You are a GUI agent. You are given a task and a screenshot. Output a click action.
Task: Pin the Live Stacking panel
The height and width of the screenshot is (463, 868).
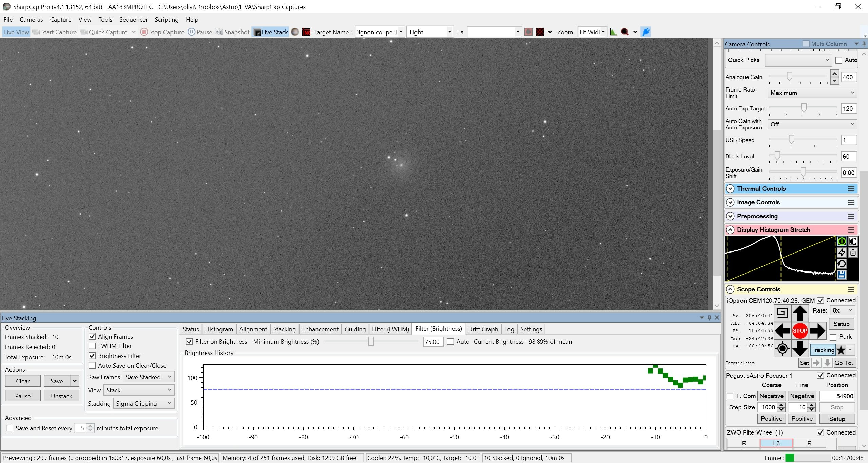709,318
